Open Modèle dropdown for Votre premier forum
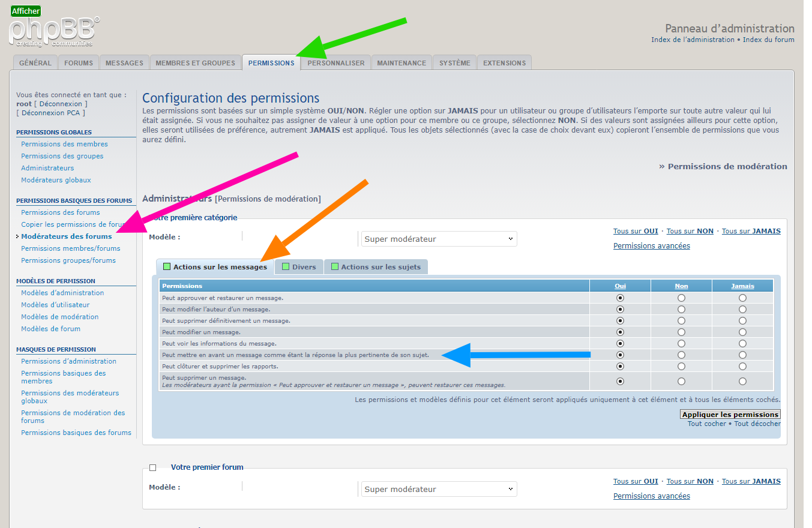Image resolution: width=812 pixels, height=528 pixels. click(x=439, y=489)
